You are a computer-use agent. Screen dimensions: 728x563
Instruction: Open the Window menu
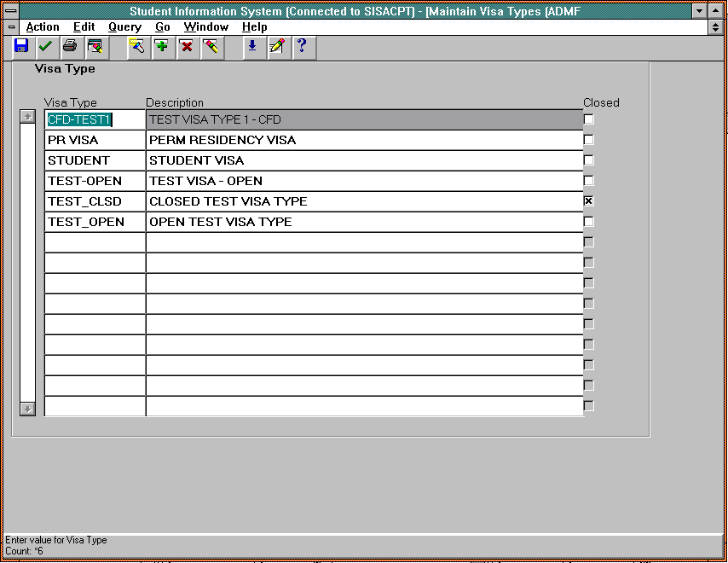[x=205, y=27]
